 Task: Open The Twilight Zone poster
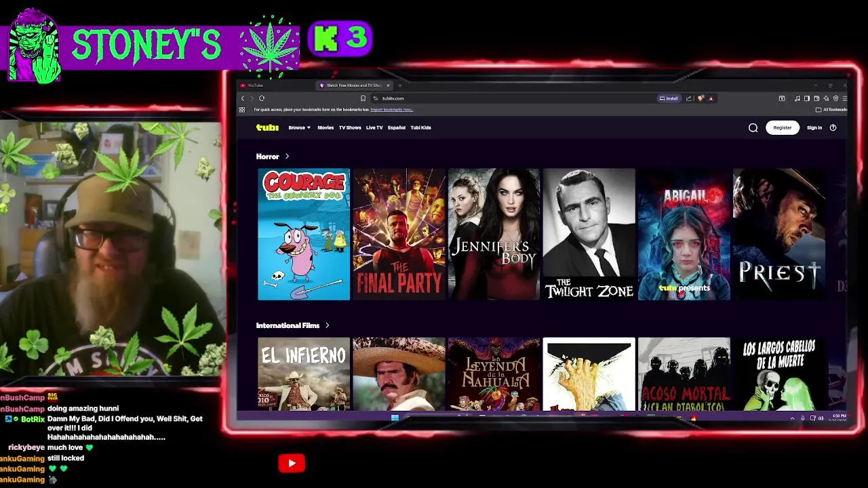click(x=589, y=235)
